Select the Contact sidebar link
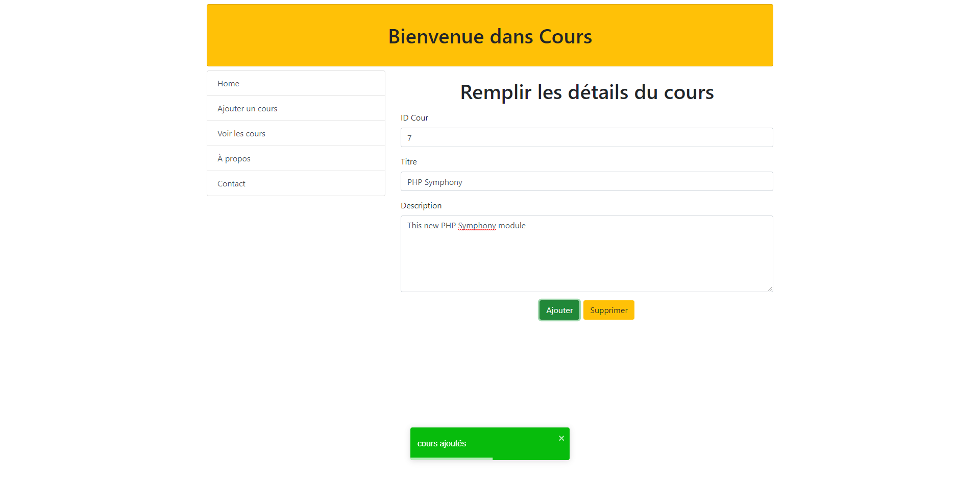The image size is (980, 478). 231,184
